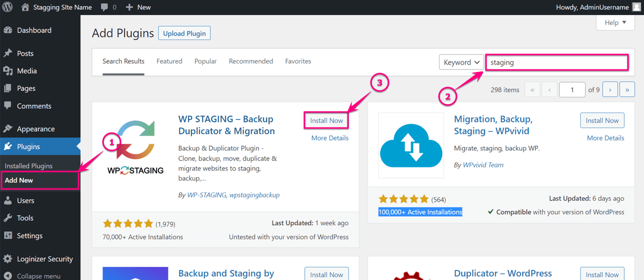The image size is (644, 280).
Task: Install the Duplicator – WordPress plugin
Action: pyautogui.click(x=602, y=274)
